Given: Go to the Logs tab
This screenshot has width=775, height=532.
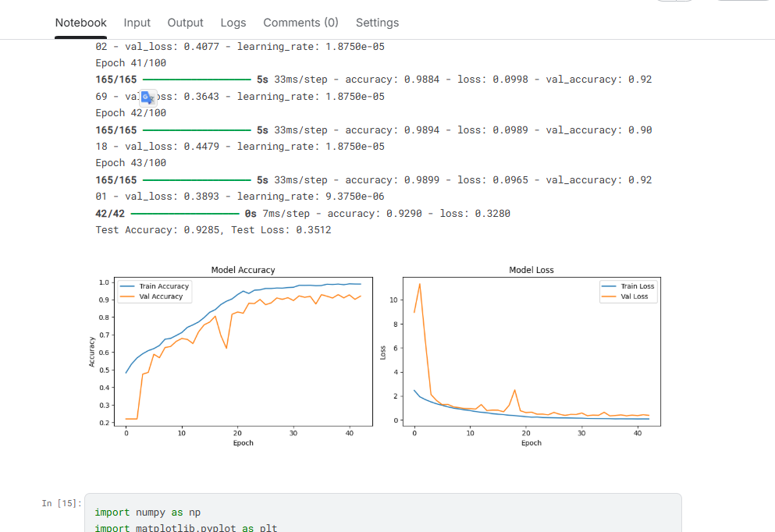Looking at the screenshot, I should pyautogui.click(x=233, y=23).
